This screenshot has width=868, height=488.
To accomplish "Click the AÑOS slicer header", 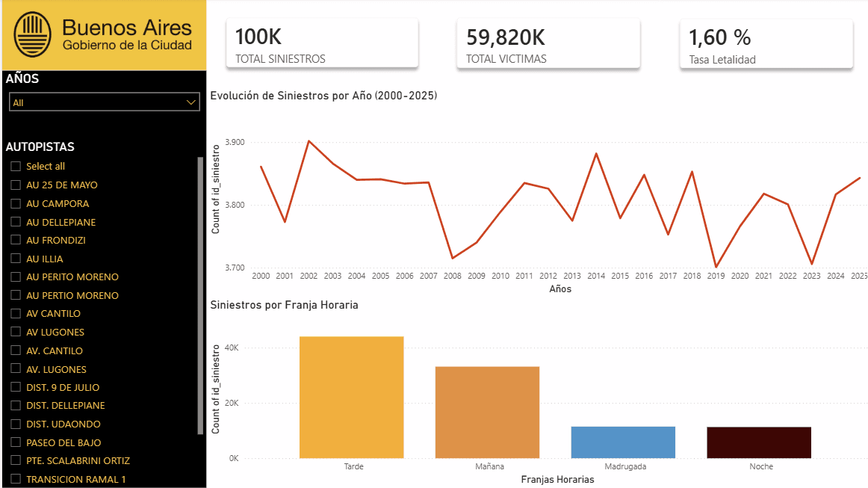I will 22,78.
